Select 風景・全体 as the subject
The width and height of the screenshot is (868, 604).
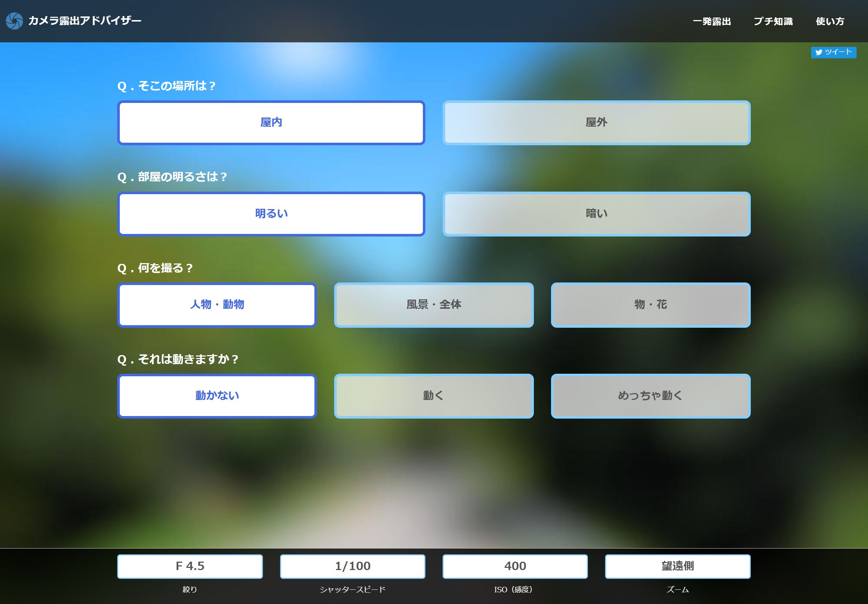[x=434, y=305]
